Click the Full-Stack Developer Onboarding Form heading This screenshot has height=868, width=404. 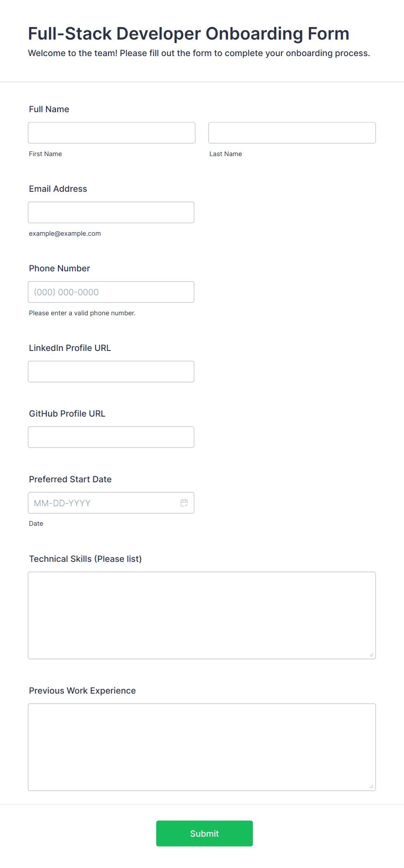(189, 33)
